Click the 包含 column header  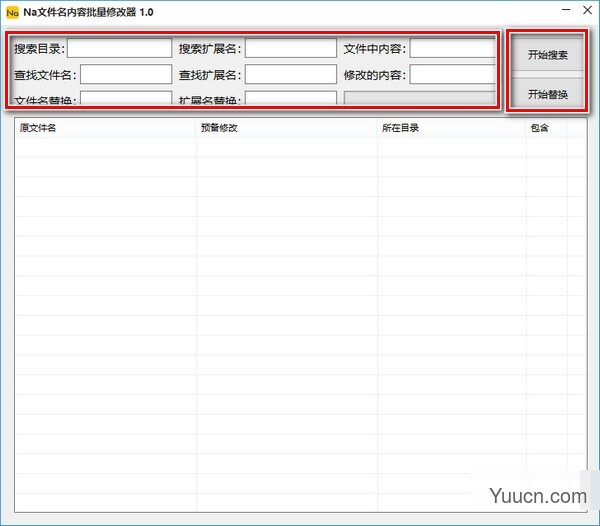546,128
